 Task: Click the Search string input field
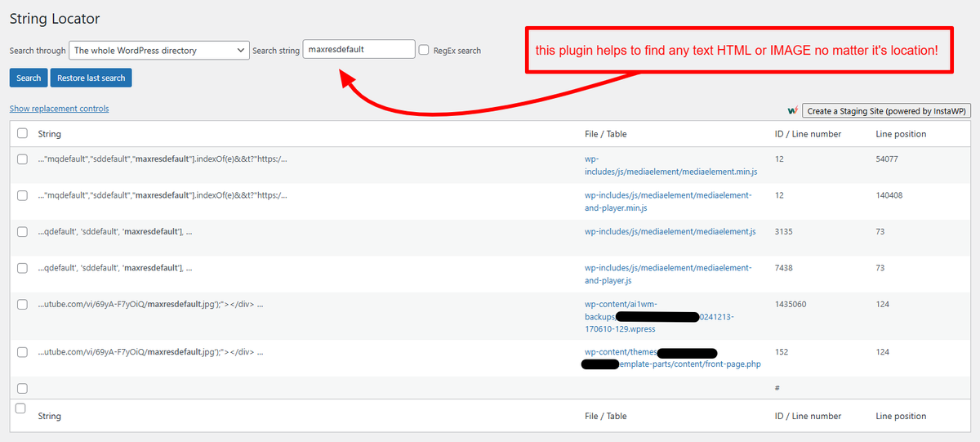coord(359,49)
